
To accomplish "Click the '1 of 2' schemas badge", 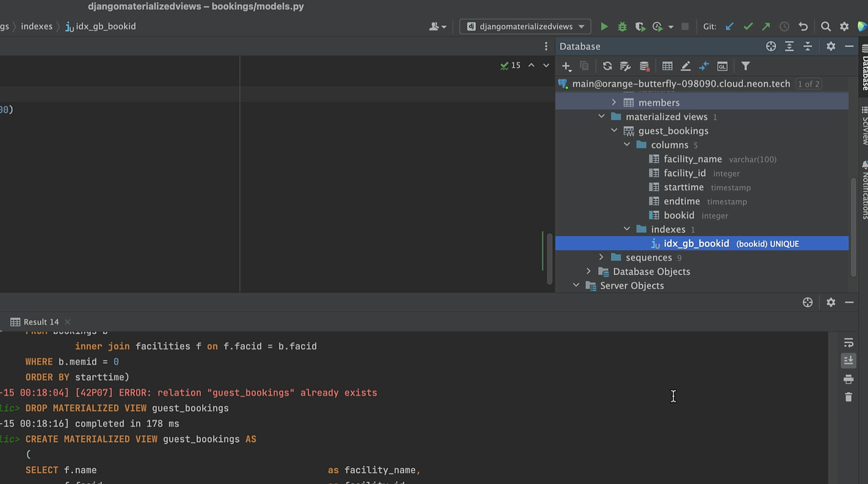I will [x=808, y=84].
